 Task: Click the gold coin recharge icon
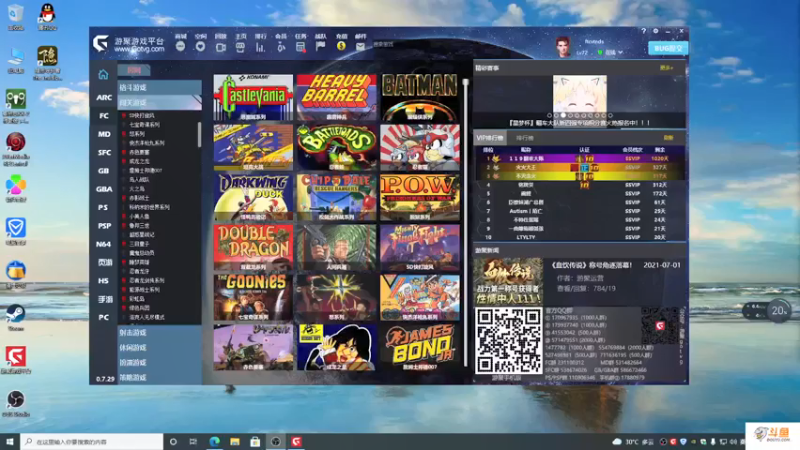[x=341, y=46]
